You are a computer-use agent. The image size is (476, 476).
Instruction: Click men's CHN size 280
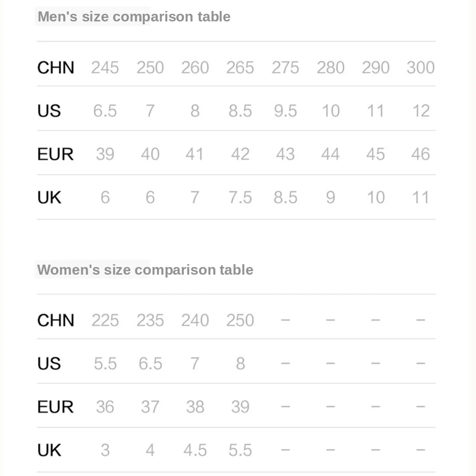click(x=330, y=68)
